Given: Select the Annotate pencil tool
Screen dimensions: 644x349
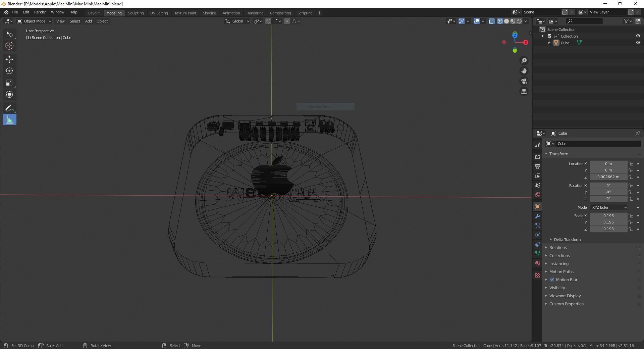Looking at the screenshot, I should [x=9, y=108].
